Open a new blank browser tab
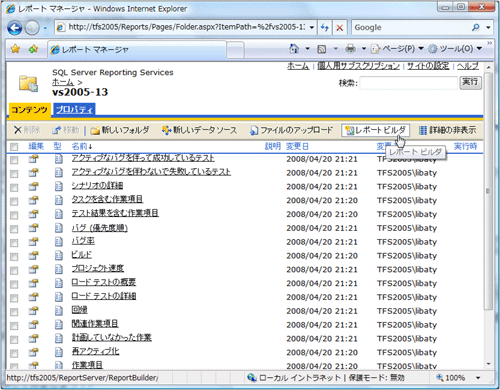The height and width of the screenshot is (390, 500). pos(235,50)
